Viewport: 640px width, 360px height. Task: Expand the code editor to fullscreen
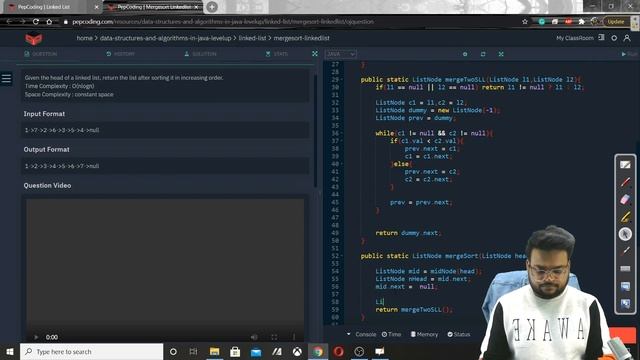tap(501, 54)
